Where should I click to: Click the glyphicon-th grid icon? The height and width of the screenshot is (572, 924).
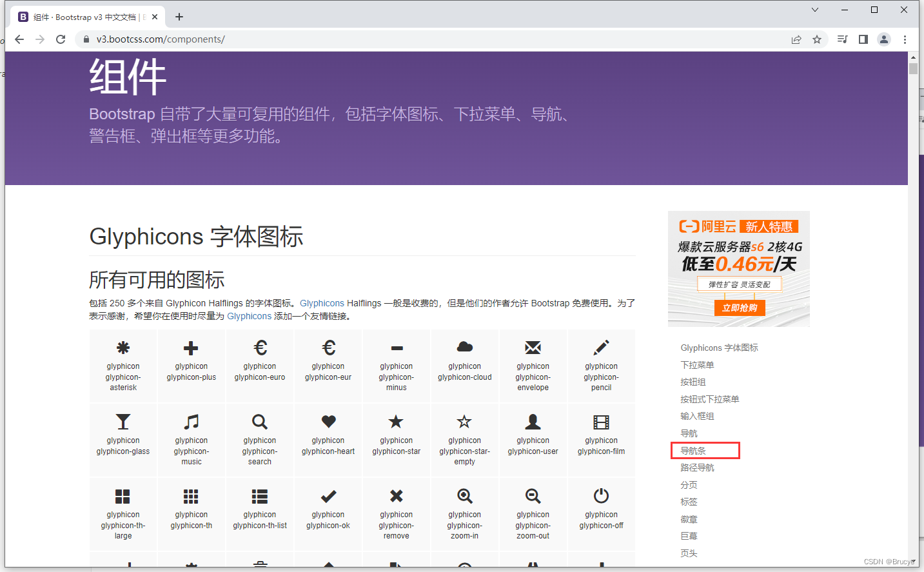point(191,496)
